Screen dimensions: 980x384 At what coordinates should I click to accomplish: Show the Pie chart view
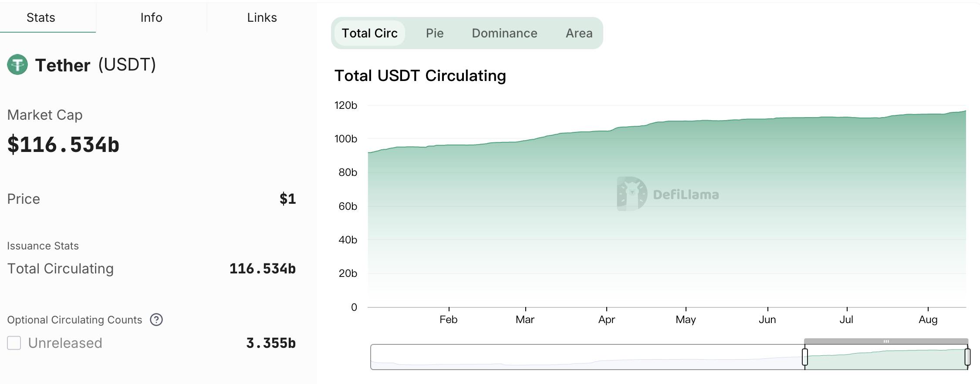click(x=435, y=33)
